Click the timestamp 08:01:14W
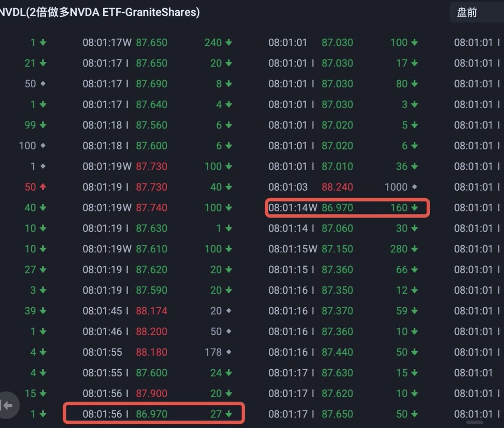Image resolution: width=504 pixels, height=428 pixels. [293, 207]
